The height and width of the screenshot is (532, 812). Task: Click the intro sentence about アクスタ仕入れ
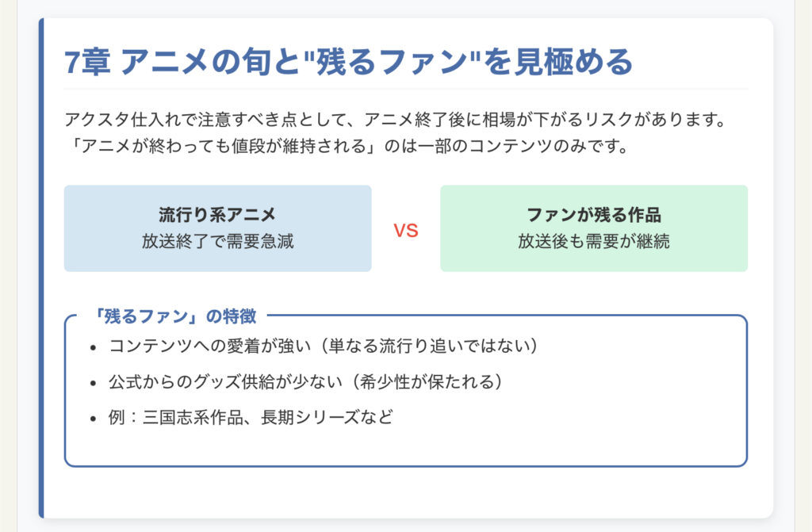click(396, 120)
